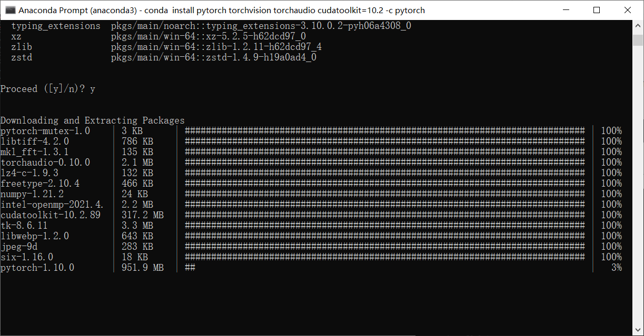644x336 pixels.
Task: Maximize the Anaconda Prompt window
Action: coord(596,10)
